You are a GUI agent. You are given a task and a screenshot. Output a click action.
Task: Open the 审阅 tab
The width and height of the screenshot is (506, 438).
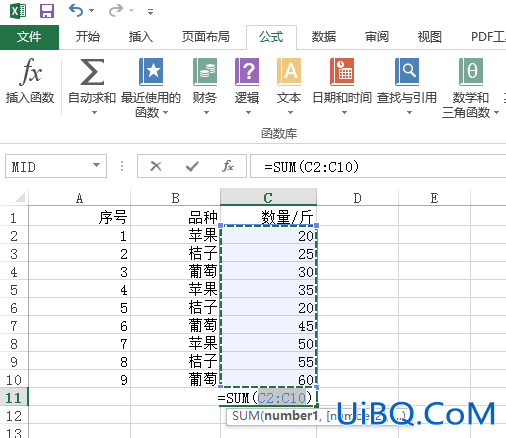coord(377,37)
